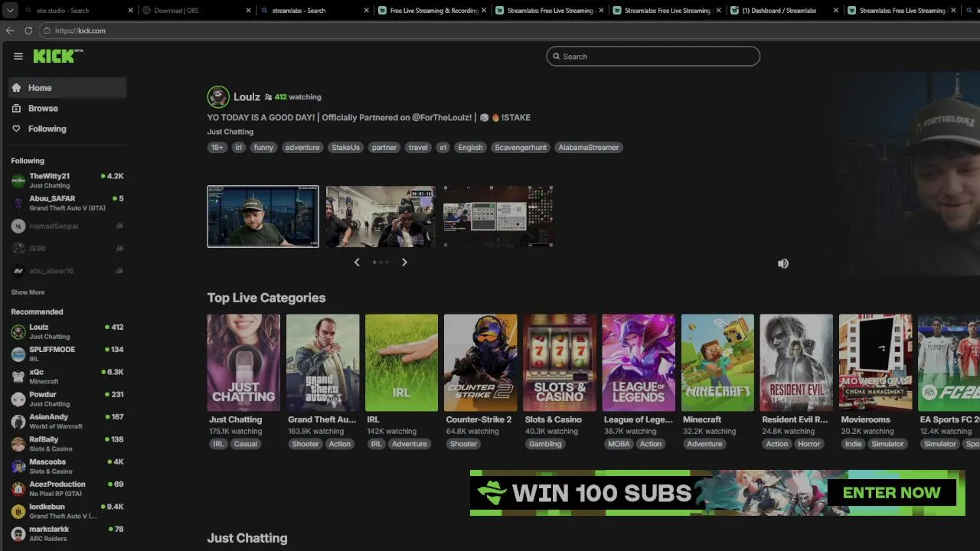Switch to Download | OBS browser tab
980x551 pixels.
[198, 11]
